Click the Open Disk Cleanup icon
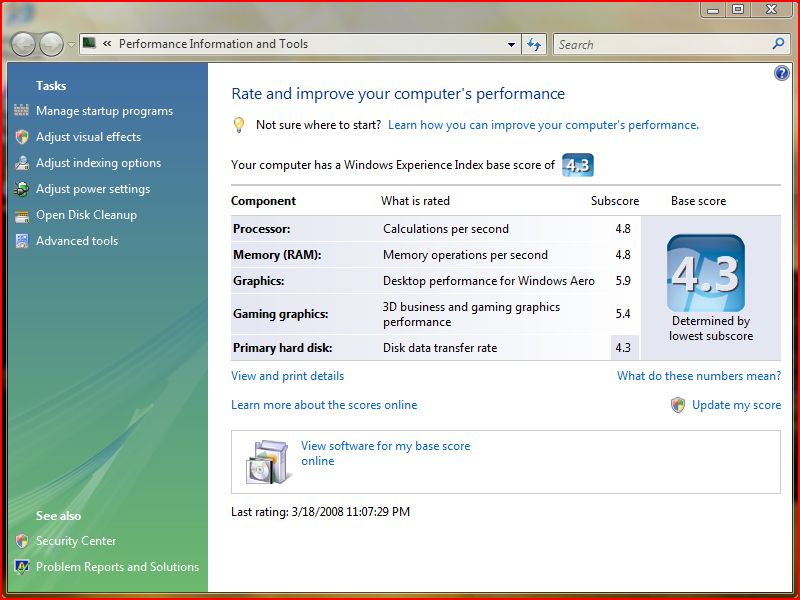This screenshot has width=800, height=600. [x=22, y=216]
